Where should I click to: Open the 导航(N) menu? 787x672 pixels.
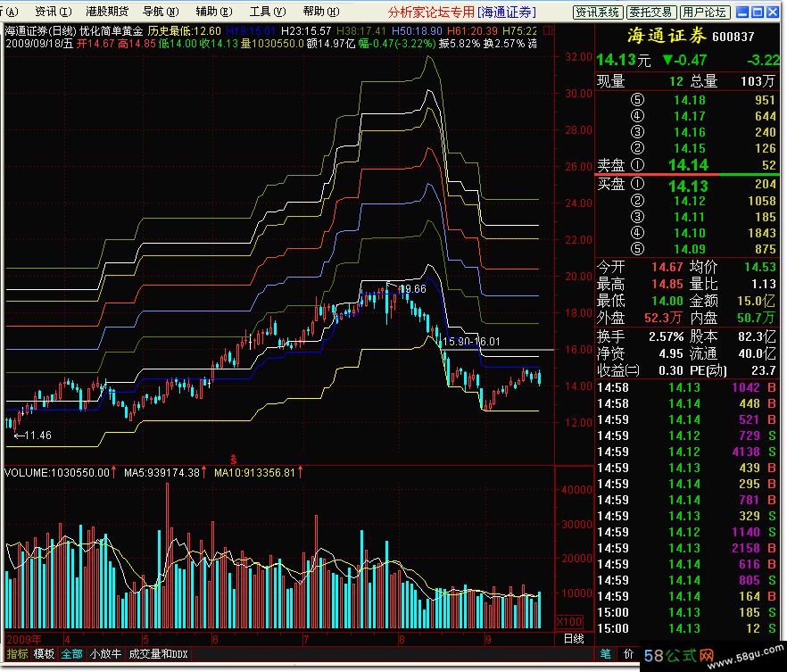[x=161, y=11]
